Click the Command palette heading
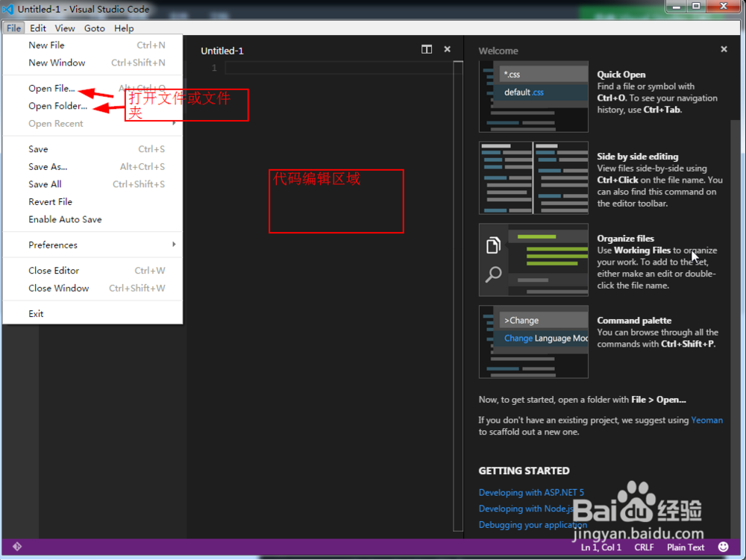Image resolution: width=746 pixels, height=560 pixels. coord(634,321)
